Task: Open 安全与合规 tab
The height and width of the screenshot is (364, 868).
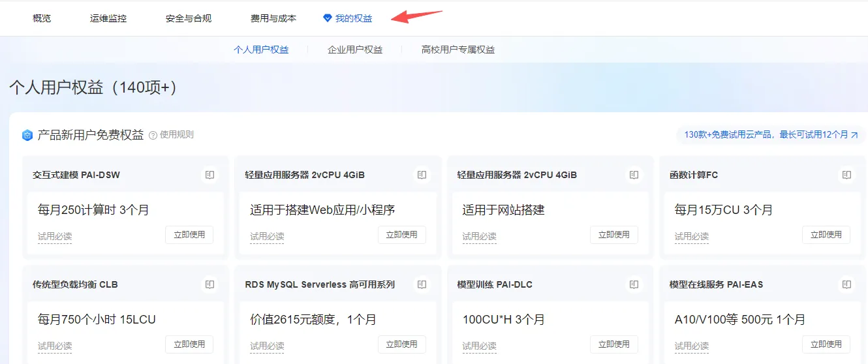Action: tap(189, 18)
